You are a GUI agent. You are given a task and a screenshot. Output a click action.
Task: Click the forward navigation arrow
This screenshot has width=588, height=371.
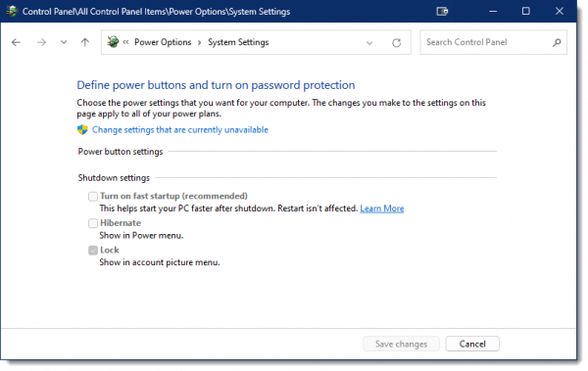41,42
